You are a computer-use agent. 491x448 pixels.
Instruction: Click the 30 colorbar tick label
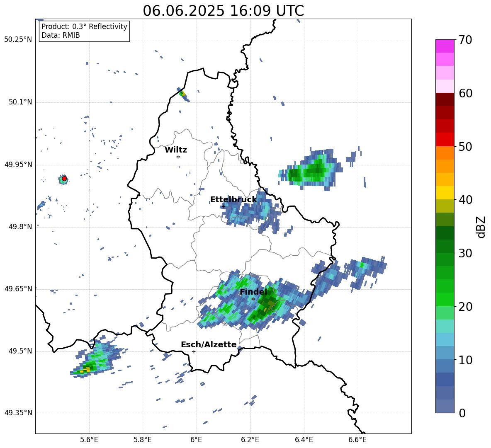point(465,253)
